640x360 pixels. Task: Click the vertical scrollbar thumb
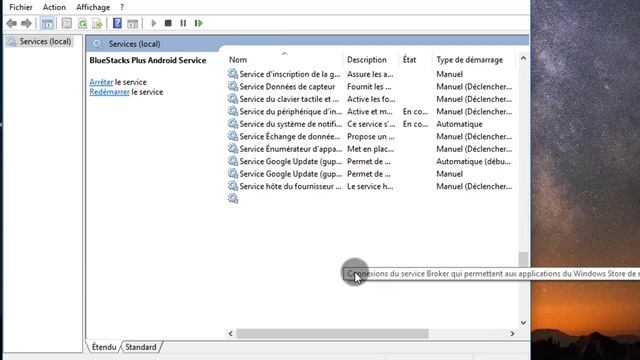523,259
